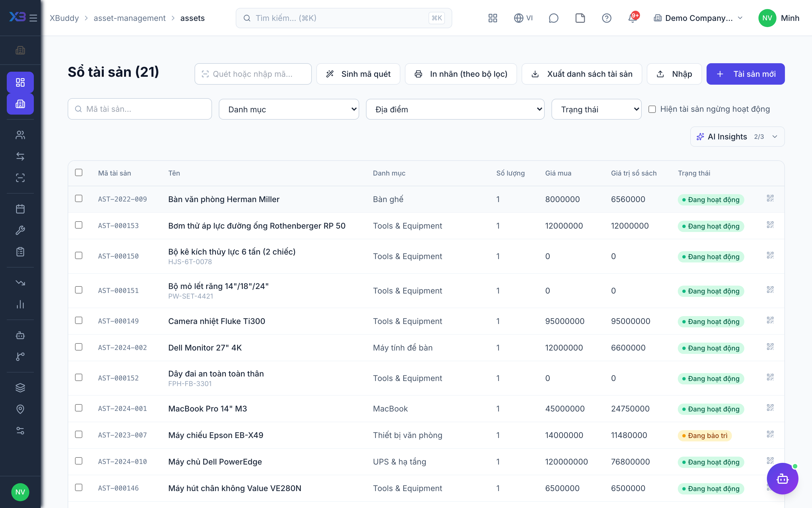Enable Hiện tài sản ngừng hoạt động checkbox
This screenshot has height=508, width=812.
click(x=652, y=109)
